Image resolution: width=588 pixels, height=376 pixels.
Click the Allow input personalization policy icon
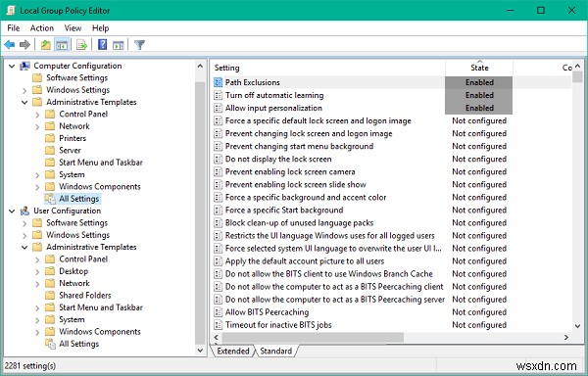(218, 108)
